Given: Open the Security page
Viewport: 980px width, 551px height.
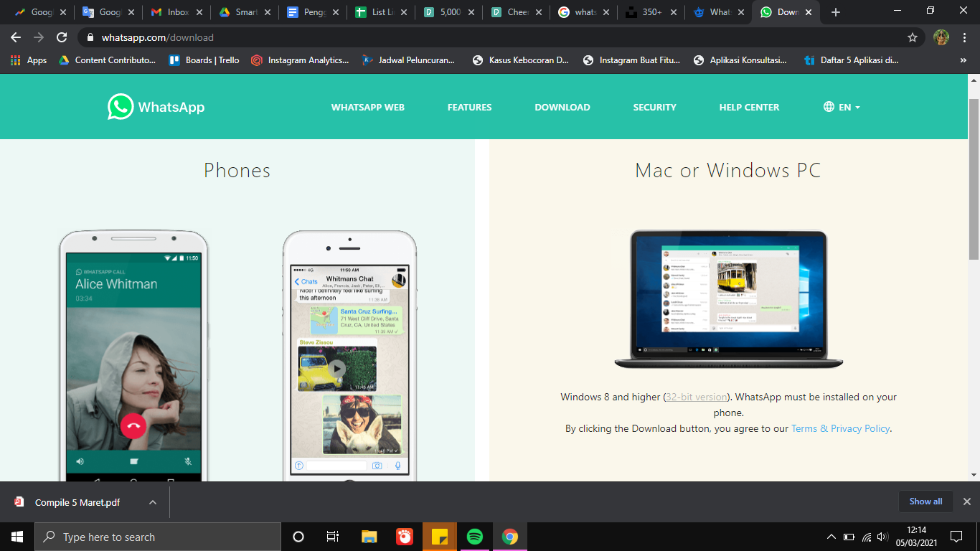Looking at the screenshot, I should click(x=654, y=107).
